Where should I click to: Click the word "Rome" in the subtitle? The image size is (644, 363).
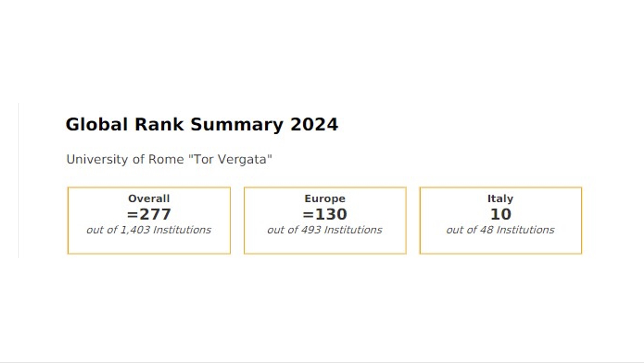(x=166, y=159)
